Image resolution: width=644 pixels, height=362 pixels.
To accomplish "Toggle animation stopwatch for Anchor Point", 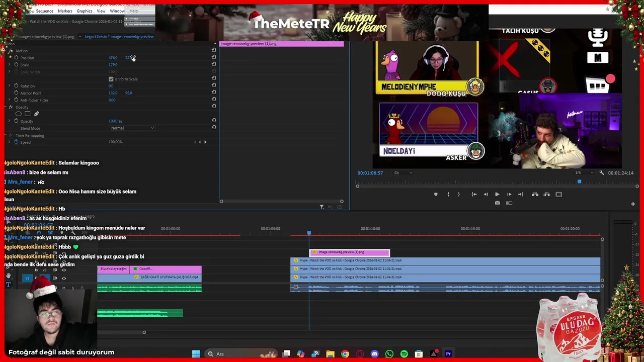I will click(16, 93).
